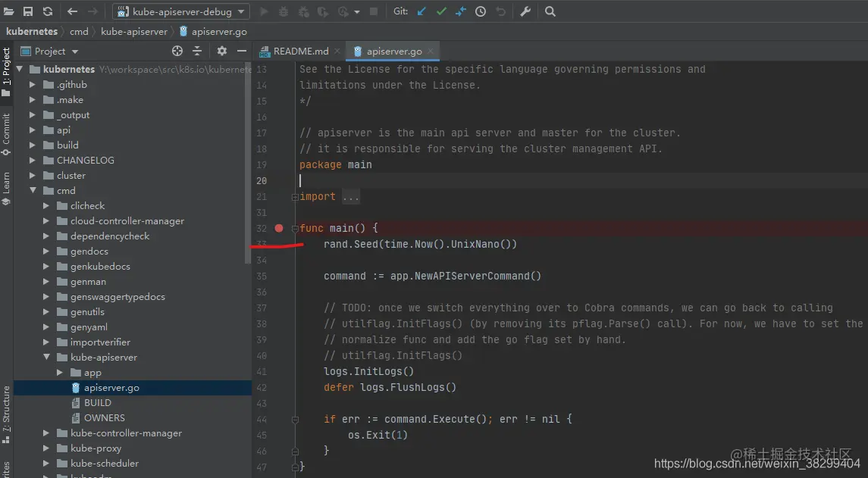The image size is (868, 478).
Task: Expand the .github folder
Action: click(x=32, y=85)
